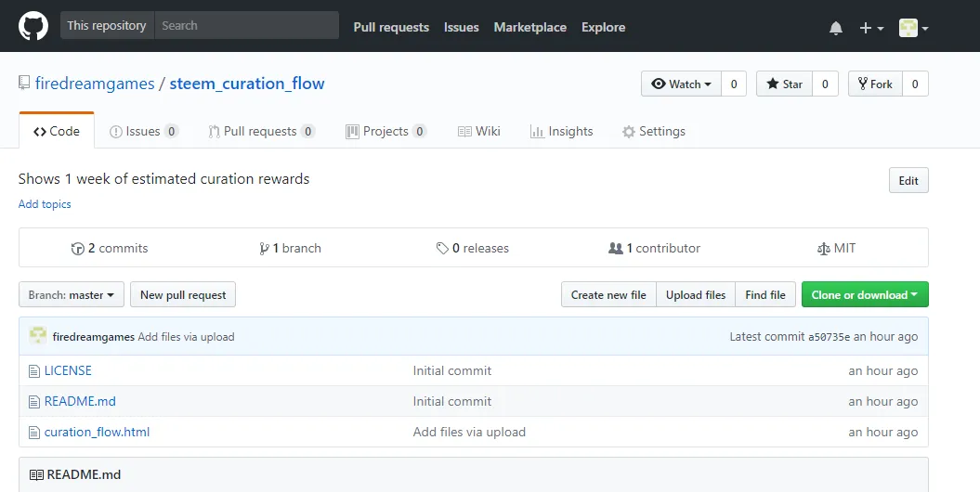Open Explore in top navigation
The image size is (980, 492).
(x=603, y=28)
